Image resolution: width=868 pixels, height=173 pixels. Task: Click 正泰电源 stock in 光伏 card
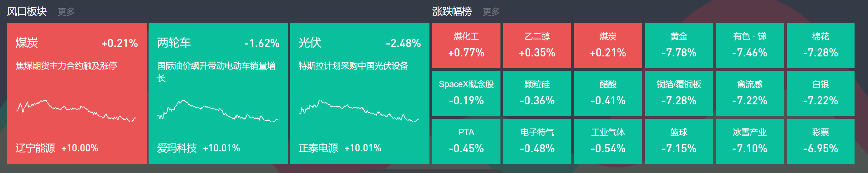(x=318, y=148)
